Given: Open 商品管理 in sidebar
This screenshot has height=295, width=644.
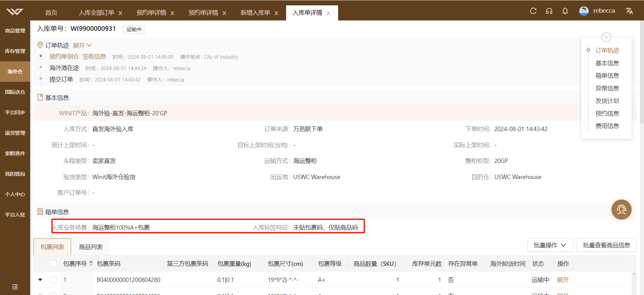Looking at the screenshot, I should pos(15,31).
